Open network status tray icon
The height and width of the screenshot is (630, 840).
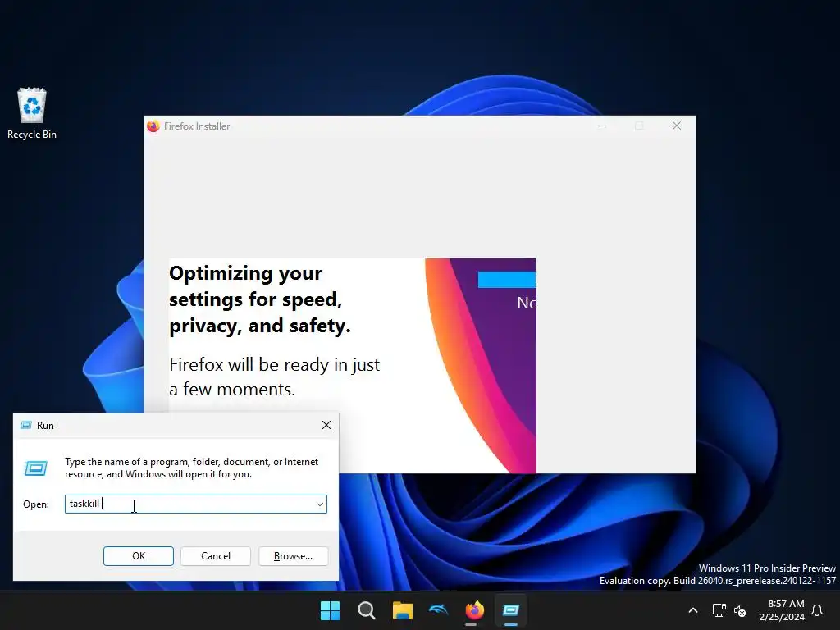coord(719,610)
